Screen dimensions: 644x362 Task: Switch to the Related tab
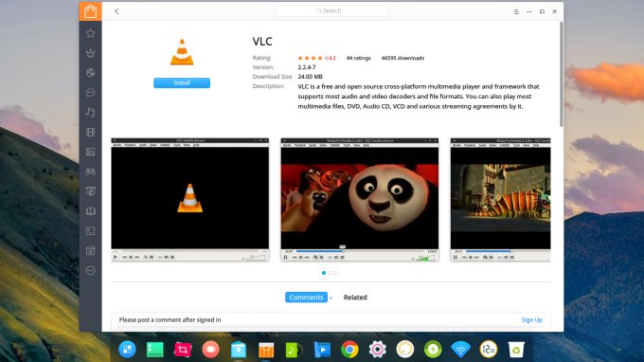355,297
